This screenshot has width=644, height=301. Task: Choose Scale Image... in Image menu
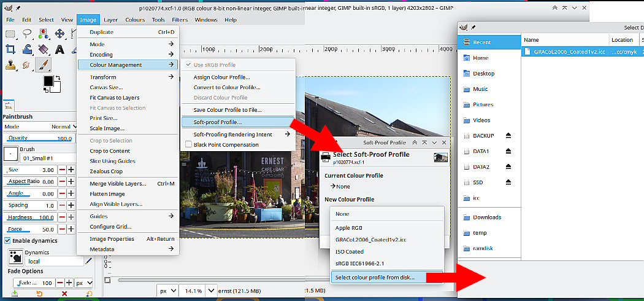pos(128,128)
